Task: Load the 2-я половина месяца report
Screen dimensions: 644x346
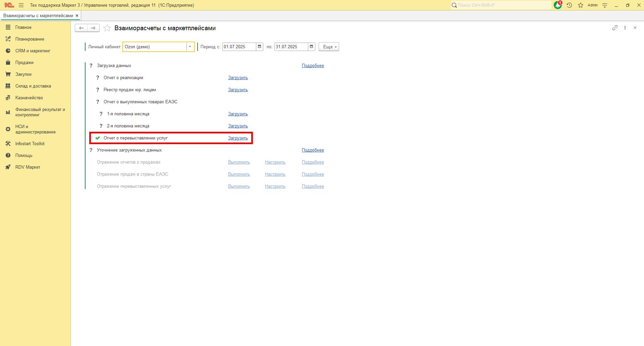Action: pyautogui.click(x=238, y=126)
